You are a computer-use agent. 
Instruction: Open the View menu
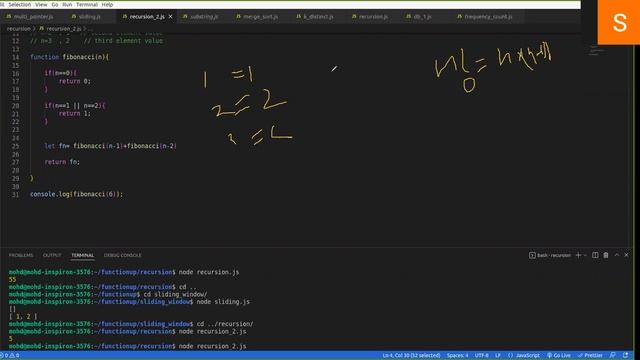pos(41,4)
